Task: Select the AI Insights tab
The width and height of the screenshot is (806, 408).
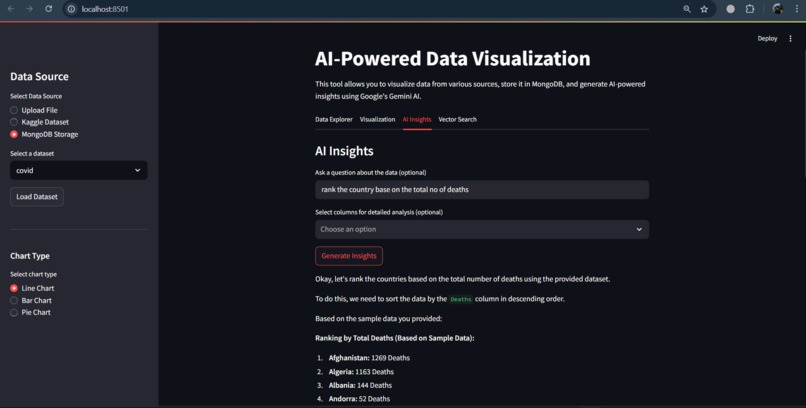Action: click(417, 119)
